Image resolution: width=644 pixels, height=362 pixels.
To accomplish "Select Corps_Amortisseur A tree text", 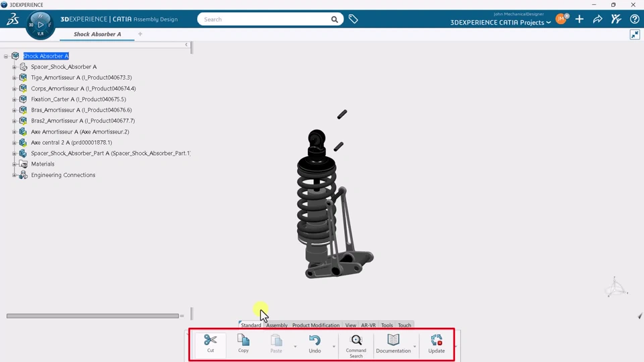I will point(83,88).
